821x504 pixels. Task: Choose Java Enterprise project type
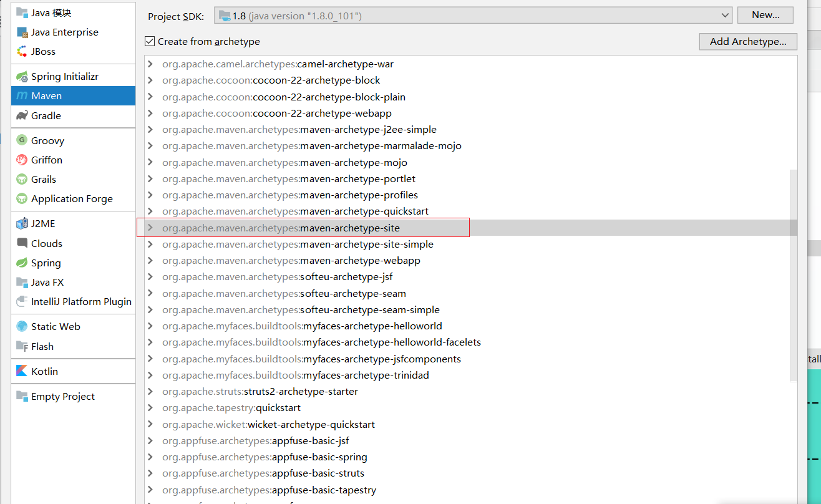click(73, 32)
